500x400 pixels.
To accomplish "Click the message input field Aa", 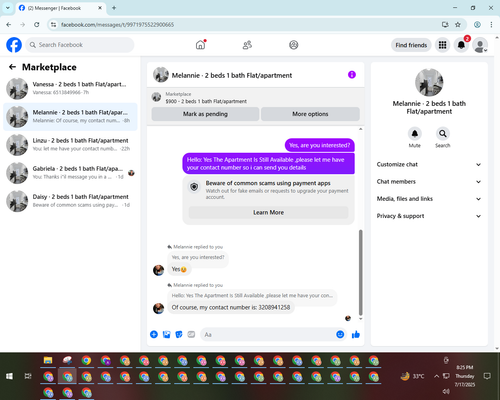I will (x=268, y=334).
